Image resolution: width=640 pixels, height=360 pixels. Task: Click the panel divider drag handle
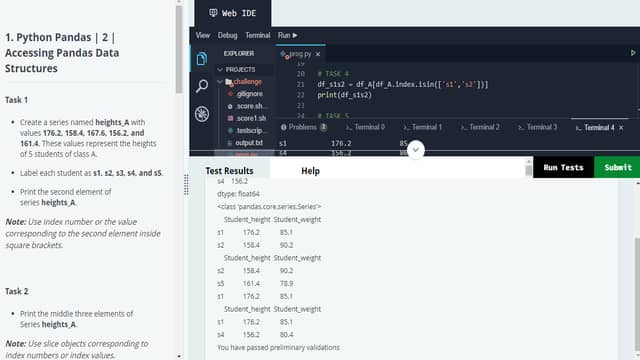(x=186, y=185)
